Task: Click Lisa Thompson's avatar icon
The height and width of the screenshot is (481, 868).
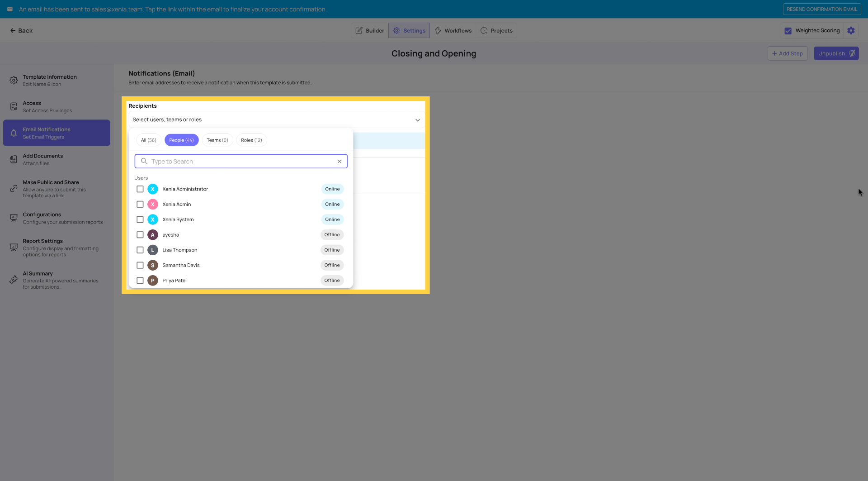Action: [x=153, y=250]
